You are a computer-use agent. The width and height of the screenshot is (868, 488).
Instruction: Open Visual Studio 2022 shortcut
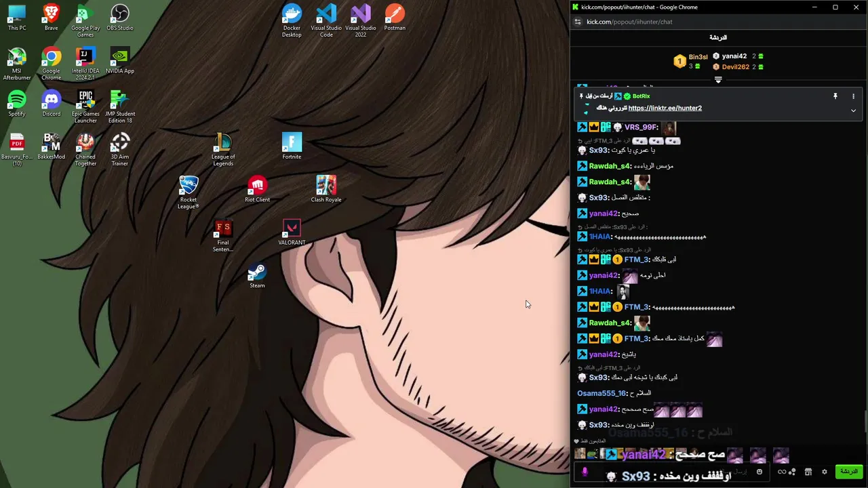[x=361, y=21]
